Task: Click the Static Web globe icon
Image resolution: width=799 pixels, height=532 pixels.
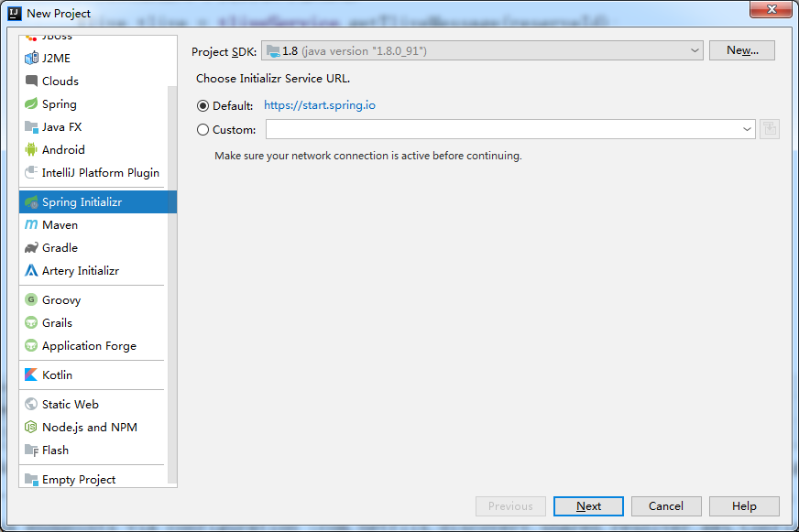Action: [31, 404]
